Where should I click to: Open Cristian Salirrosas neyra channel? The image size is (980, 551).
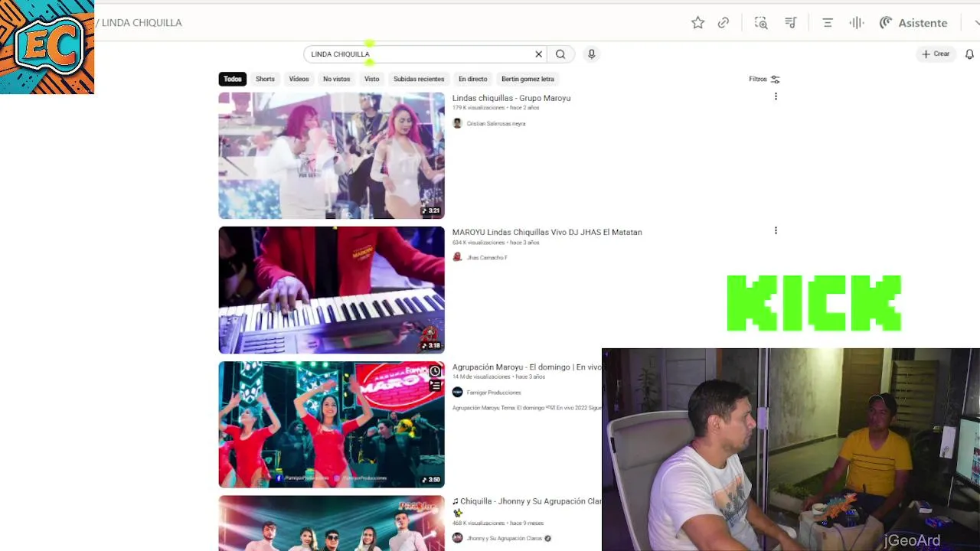tap(496, 123)
